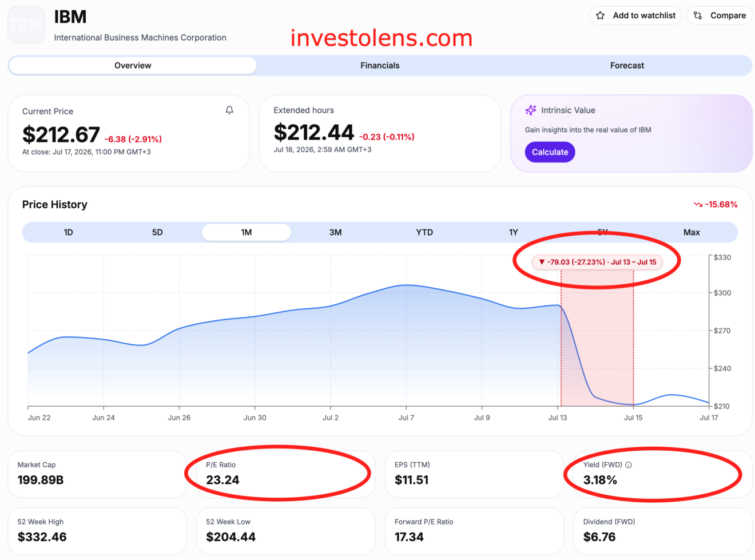Select the 1D price range
The image size is (755, 560).
[x=68, y=232]
